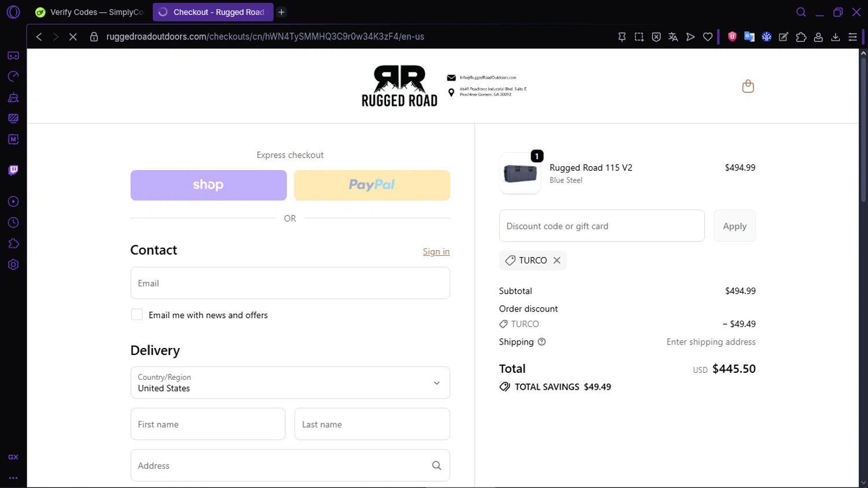The height and width of the screenshot is (488, 868).
Task: Open the shopping bag cart icon
Action: pyautogui.click(x=748, y=86)
